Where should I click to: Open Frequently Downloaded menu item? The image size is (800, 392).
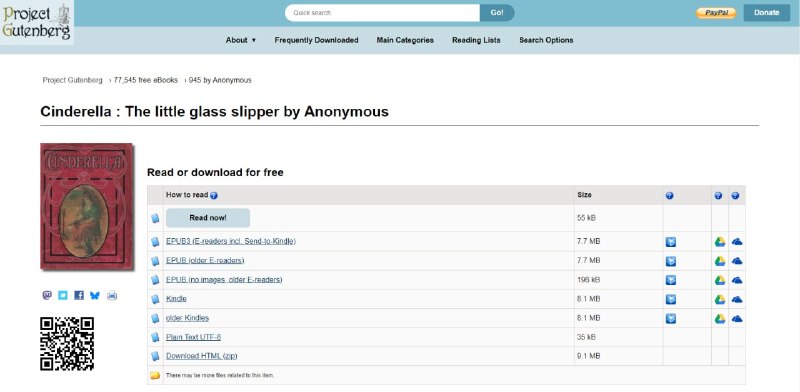coord(316,40)
